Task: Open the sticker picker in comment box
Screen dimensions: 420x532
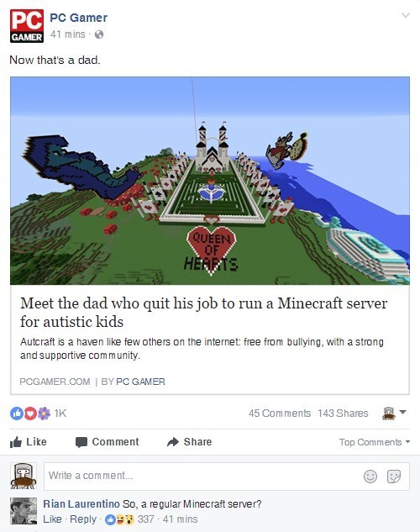Action: (394, 477)
